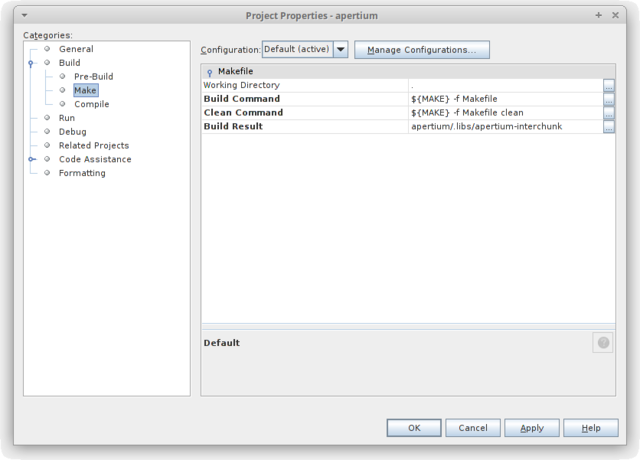Click the Manage Configurations button
The image size is (640, 460).
(x=421, y=50)
